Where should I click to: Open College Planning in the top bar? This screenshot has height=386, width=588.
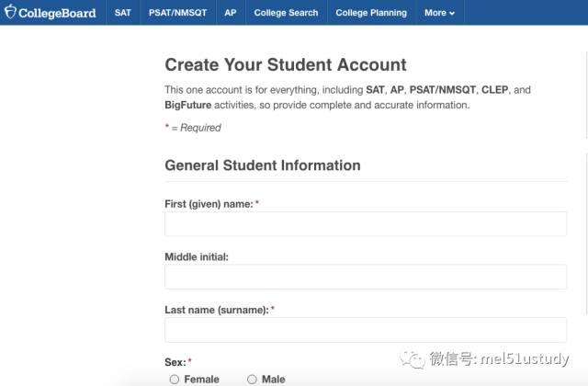(x=371, y=13)
